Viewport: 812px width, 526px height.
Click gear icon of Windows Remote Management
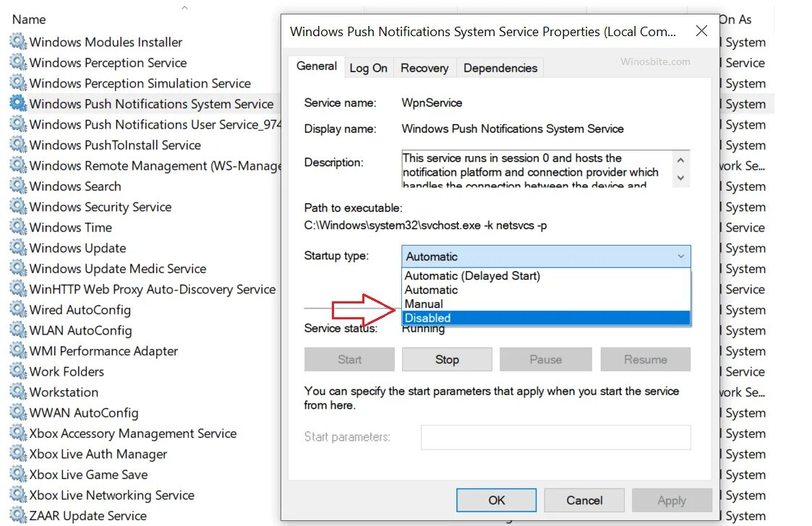pyautogui.click(x=18, y=165)
